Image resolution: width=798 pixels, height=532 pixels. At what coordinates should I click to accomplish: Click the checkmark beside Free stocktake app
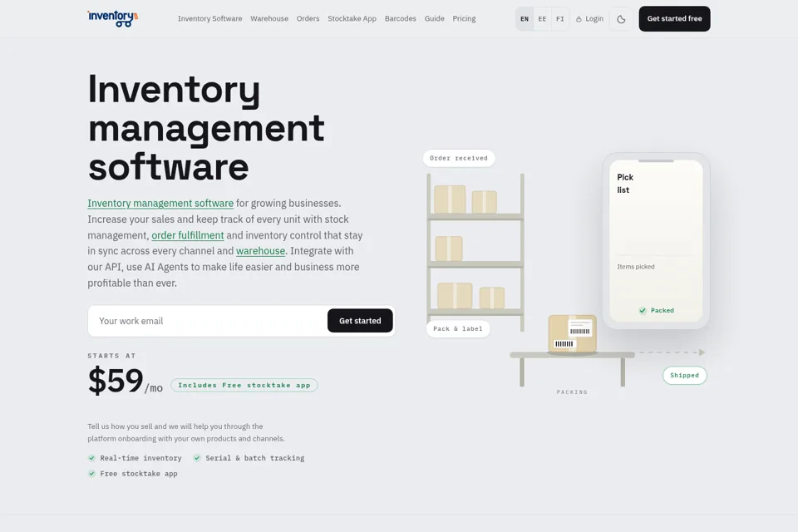91,474
